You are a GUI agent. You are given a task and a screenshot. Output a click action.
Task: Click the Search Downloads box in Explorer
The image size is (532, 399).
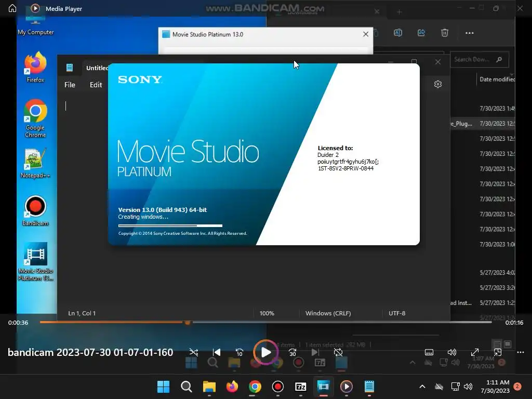480,59
